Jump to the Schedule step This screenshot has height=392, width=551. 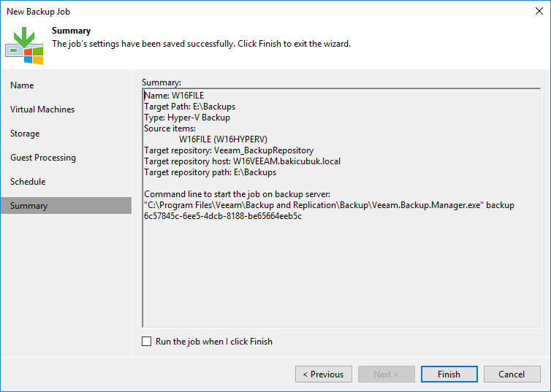[x=28, y=182]
